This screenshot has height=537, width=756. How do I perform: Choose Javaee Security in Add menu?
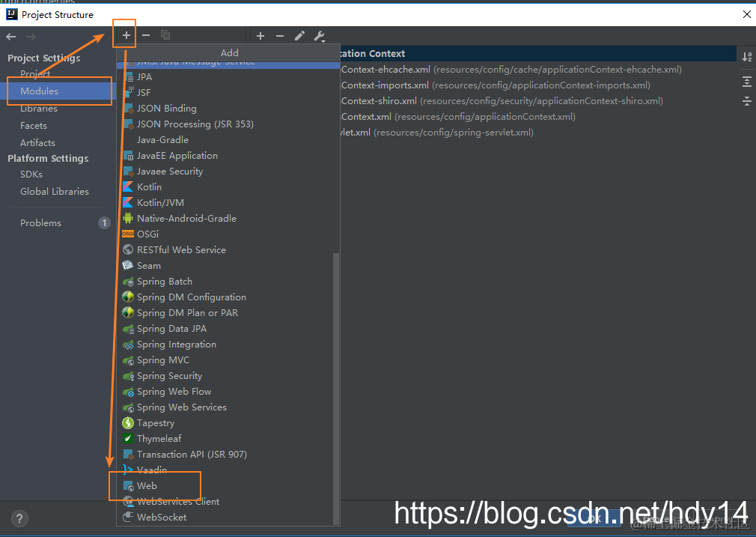point(228,172)
